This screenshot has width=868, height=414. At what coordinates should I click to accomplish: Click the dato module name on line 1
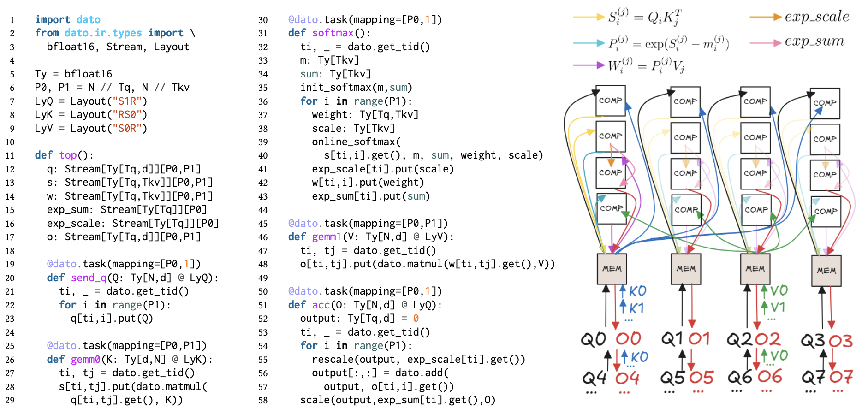point(89,19)
